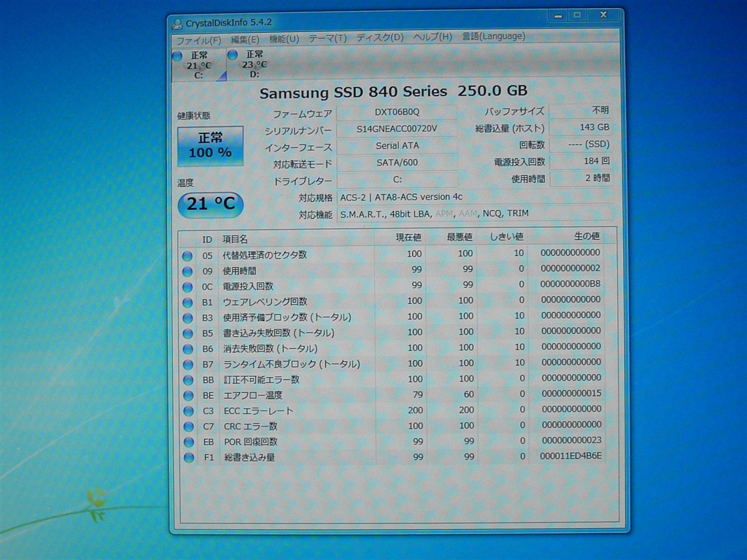This screenshot has width=747, height=560.
Task: Open the ディスク(D) menu
Action: pos(379,37)
